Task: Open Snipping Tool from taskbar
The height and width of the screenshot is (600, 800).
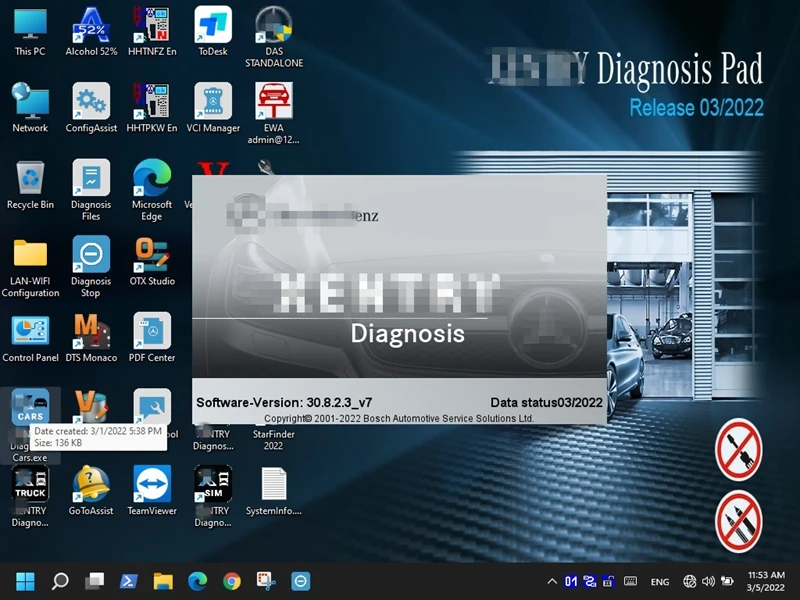Action: [266, 581]
